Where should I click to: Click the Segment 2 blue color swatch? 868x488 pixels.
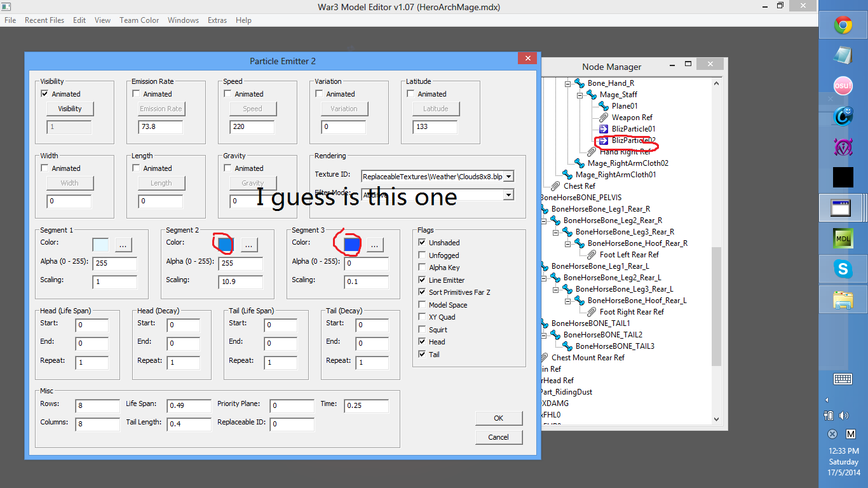coord(226,245)
